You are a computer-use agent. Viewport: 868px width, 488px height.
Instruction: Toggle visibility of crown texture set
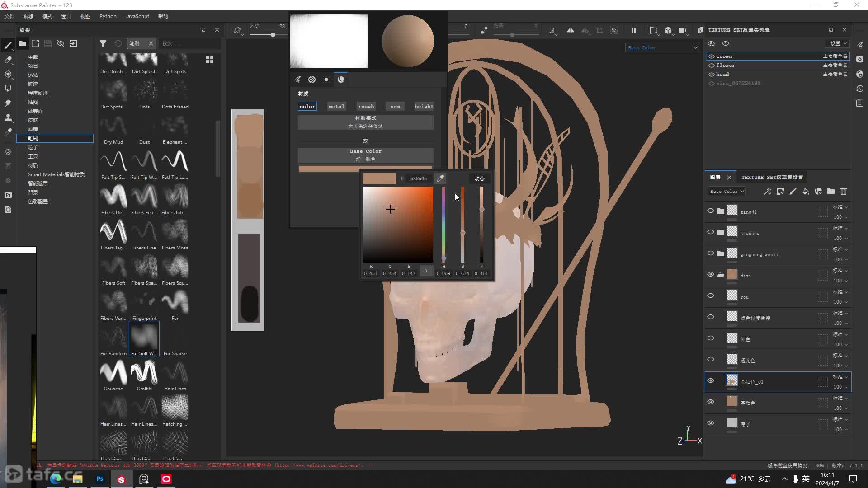coord(712,56)
